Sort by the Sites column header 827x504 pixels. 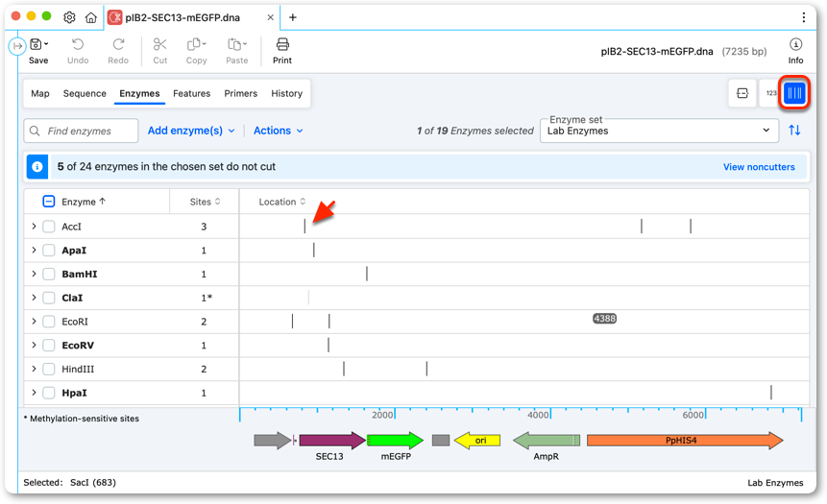click(x=205, y=202)
